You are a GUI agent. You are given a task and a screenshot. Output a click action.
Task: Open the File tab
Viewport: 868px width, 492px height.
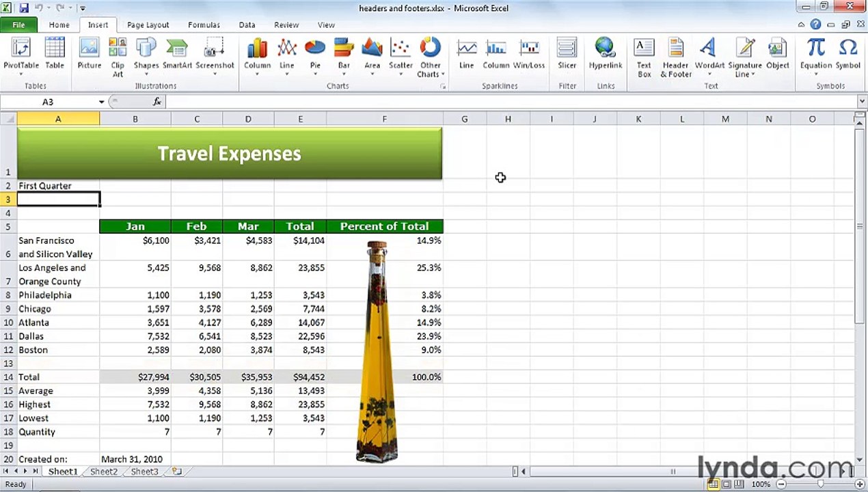pyautogui.click(x=18, y=25)
